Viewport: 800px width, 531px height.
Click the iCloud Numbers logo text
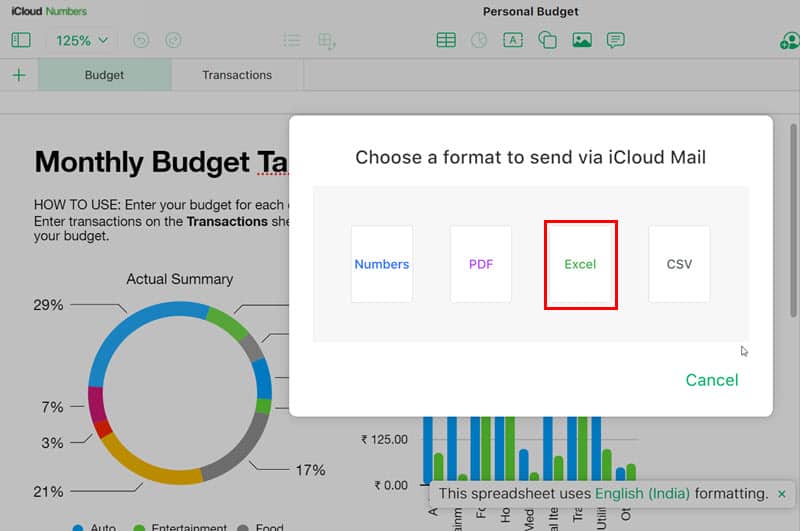49,11
